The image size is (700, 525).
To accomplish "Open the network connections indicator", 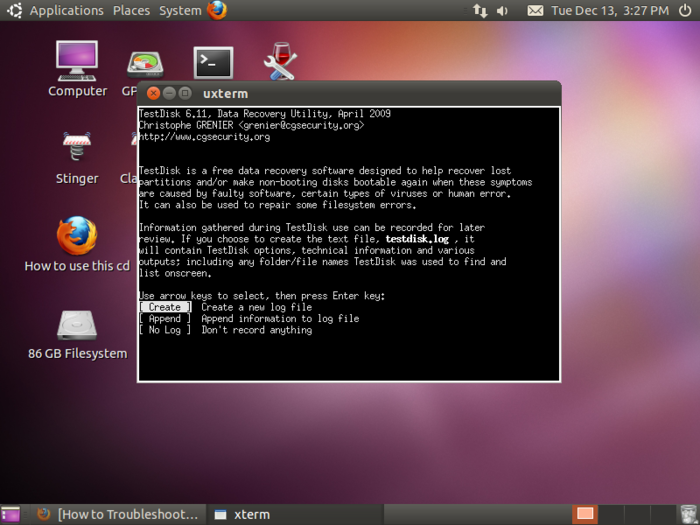I will tap(480, 10).
